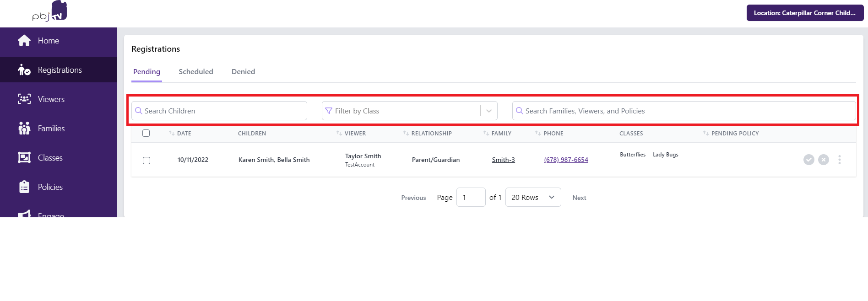Screen dimensions: 868x301
Task: Toggle the select-all checkbox in table header
Action: [x=146, y=133]
